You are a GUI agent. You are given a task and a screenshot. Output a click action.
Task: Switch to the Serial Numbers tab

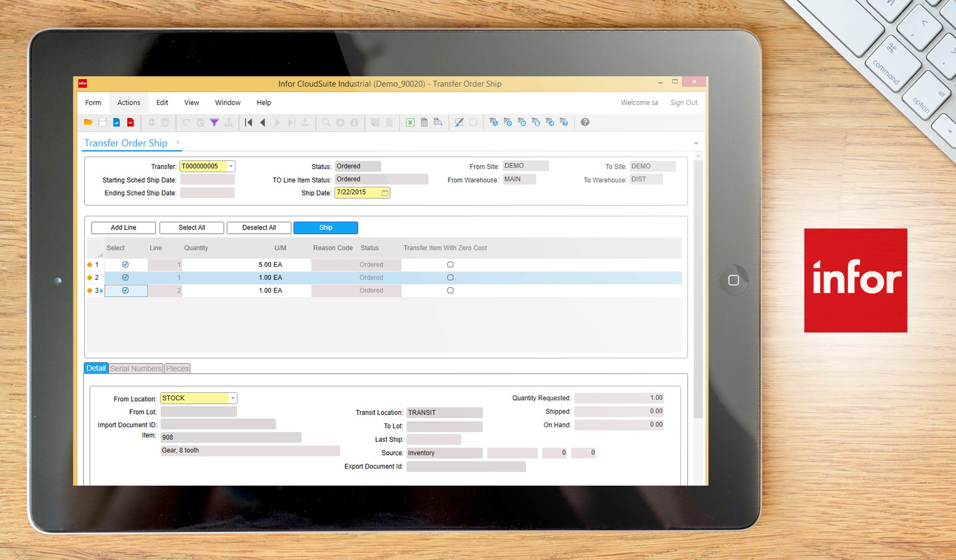coord(136,368)
